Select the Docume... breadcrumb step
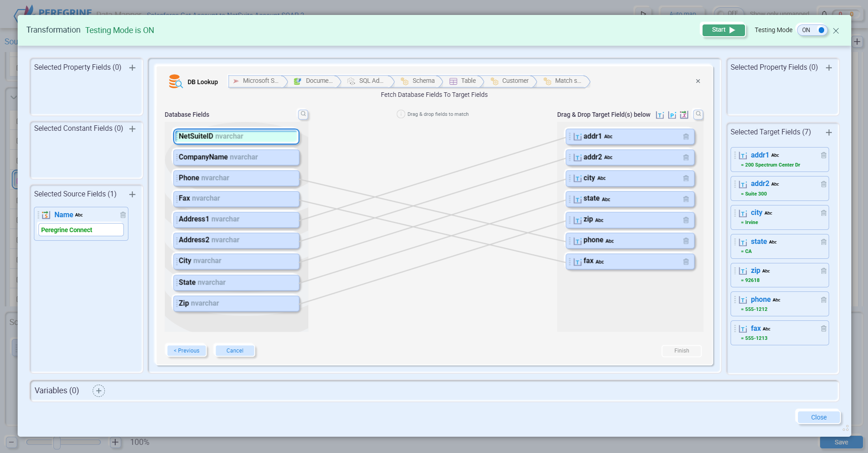The width and height of the screenshot is (868, 453). pos(315,81)
